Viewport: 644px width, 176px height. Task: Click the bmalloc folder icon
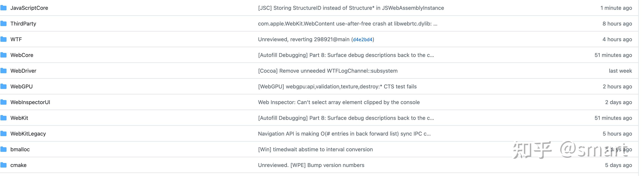coord(3,150)
